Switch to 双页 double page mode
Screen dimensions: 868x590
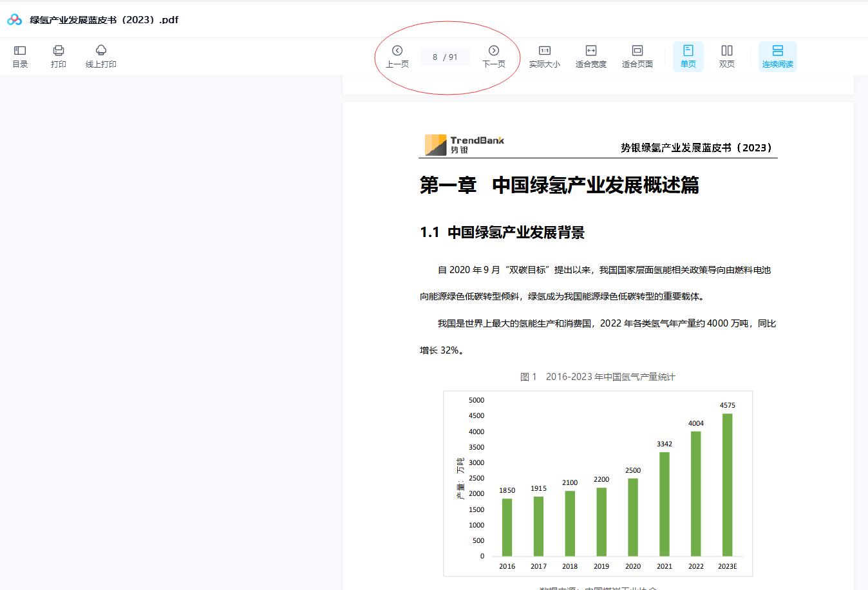point(726,56)
